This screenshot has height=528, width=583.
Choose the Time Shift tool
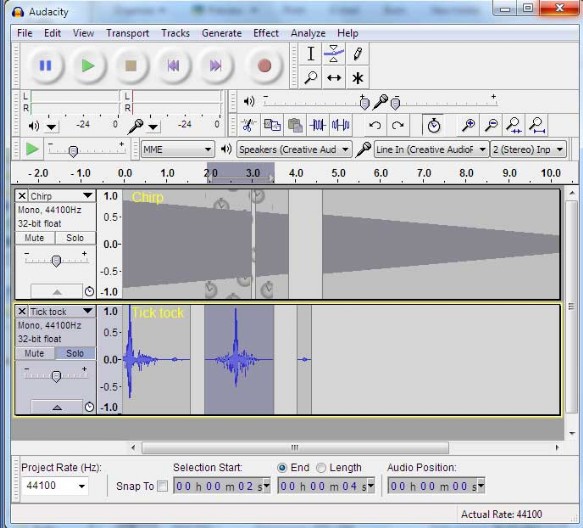click(334, 78)
